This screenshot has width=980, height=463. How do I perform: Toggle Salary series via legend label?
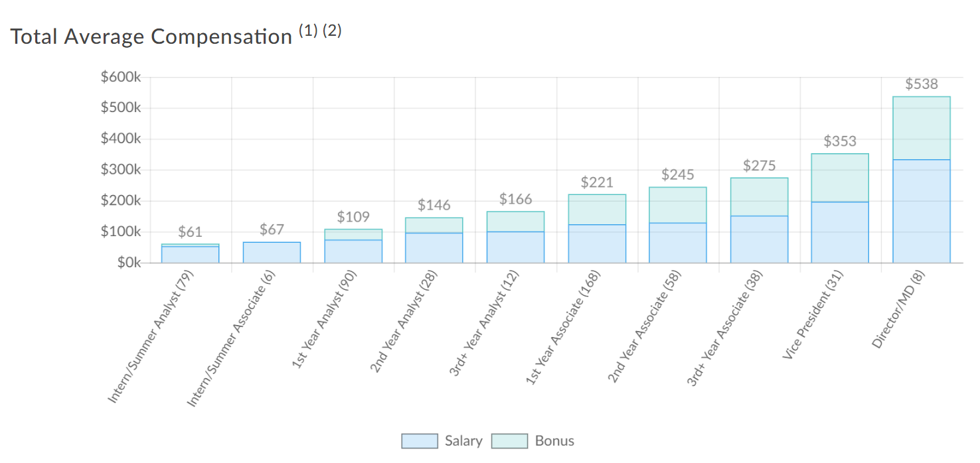pyautogui.click(x=463, y=441)
